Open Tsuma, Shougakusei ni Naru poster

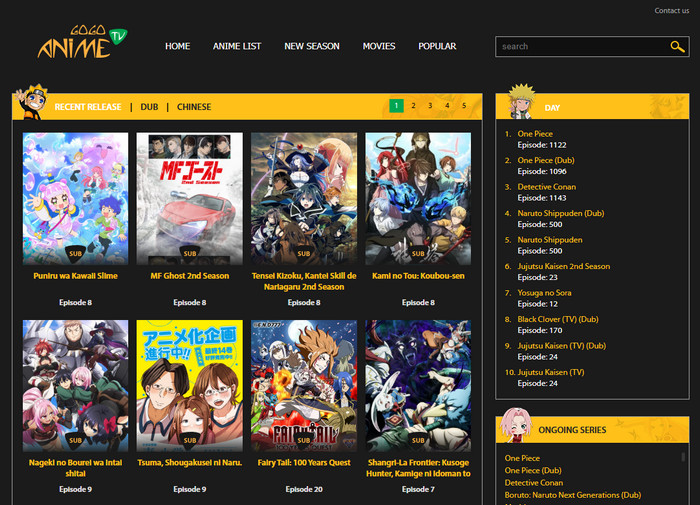(x=190, y=385)
